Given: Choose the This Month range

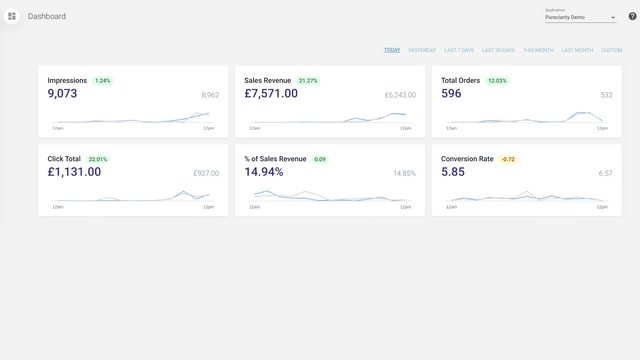Looking at the screenshot, I should (538, 50).
